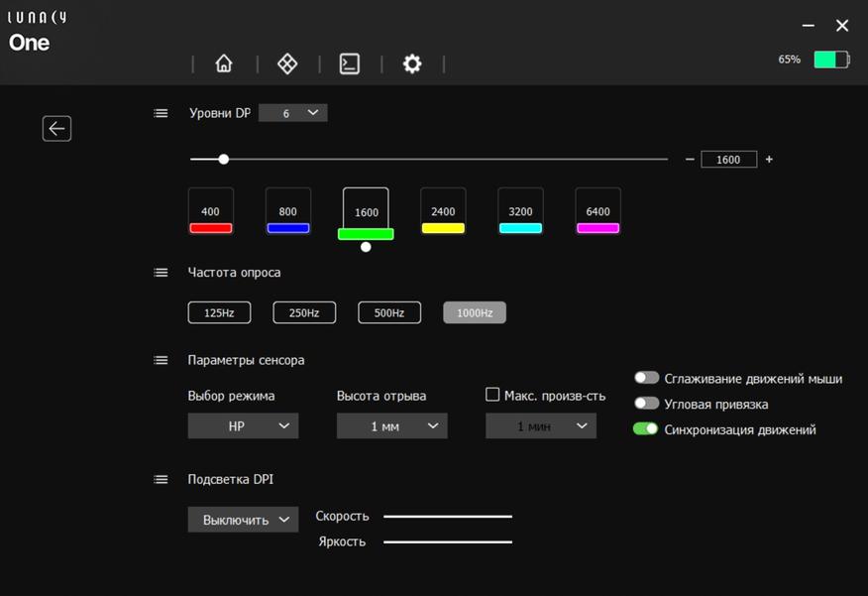Select the 500Hz polling rate button
This screenshot has width=868, height=596.
389,312
